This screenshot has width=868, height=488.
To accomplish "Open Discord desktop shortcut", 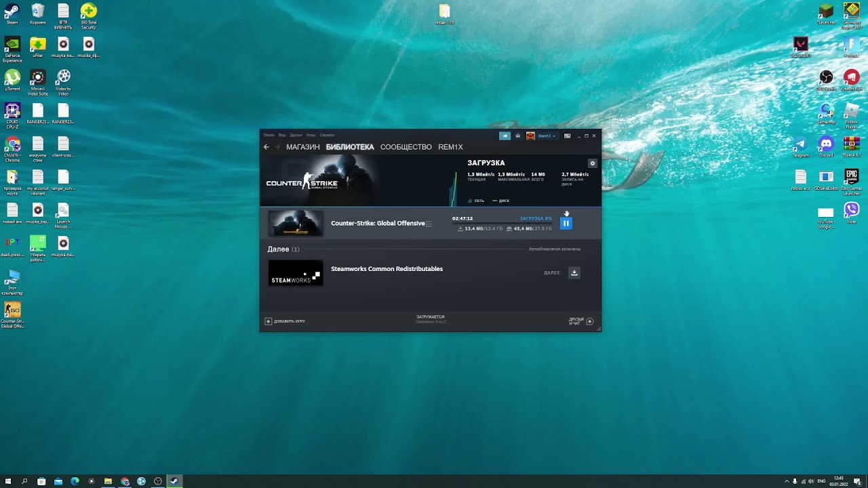I will click(x=826, y=146).
